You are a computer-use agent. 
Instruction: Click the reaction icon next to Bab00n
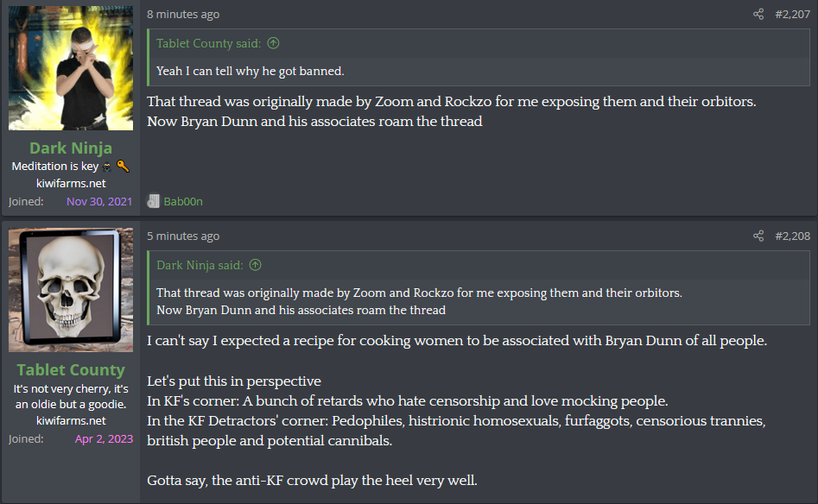(x=154, y=201)
